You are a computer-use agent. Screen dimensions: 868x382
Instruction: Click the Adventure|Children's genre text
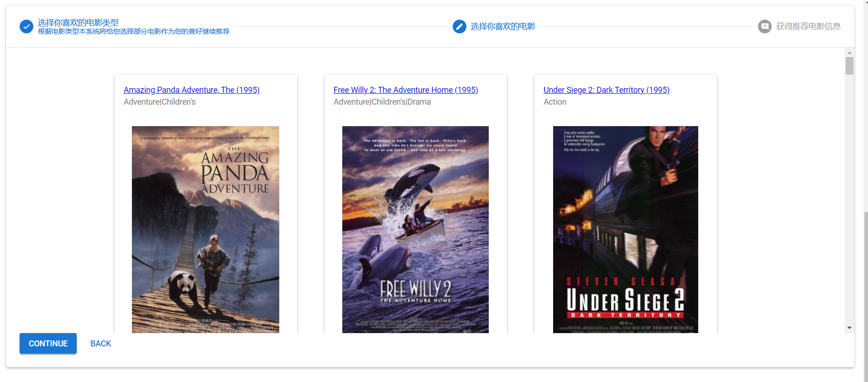point(160,102)
